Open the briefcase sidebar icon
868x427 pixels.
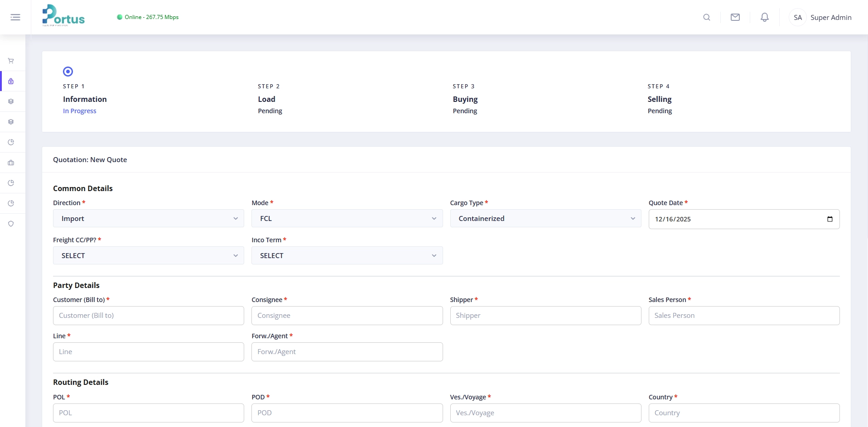tap(11, 163)
